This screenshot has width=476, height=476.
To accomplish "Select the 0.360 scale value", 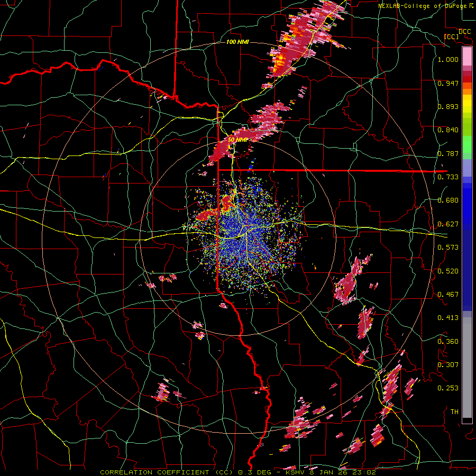I will coord(448,342).
